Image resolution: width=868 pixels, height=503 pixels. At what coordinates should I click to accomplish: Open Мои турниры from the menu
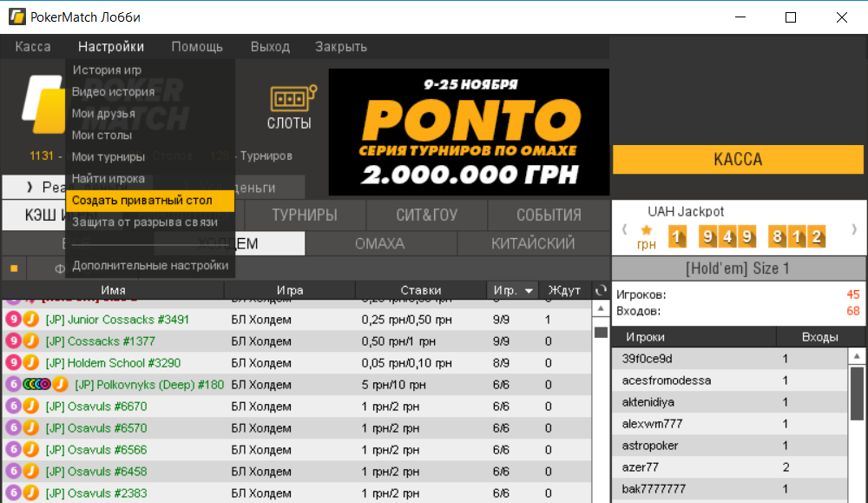(x=150, y=156)
